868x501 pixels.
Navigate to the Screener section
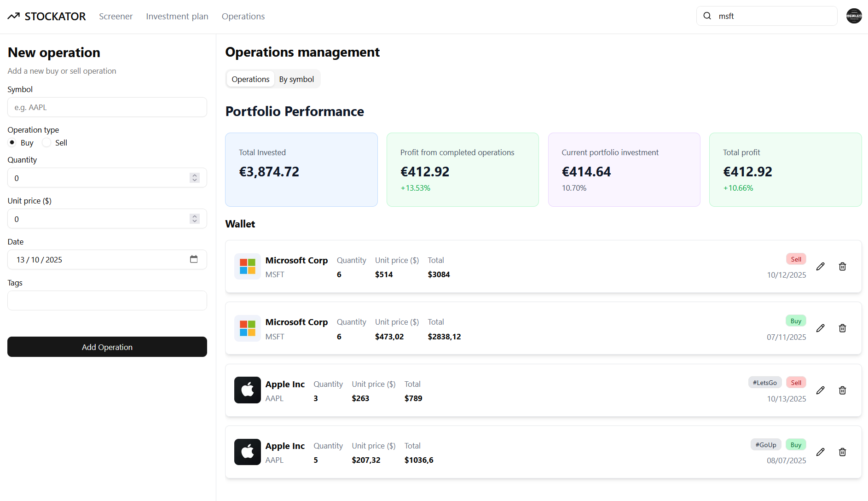tap(116, 16)
